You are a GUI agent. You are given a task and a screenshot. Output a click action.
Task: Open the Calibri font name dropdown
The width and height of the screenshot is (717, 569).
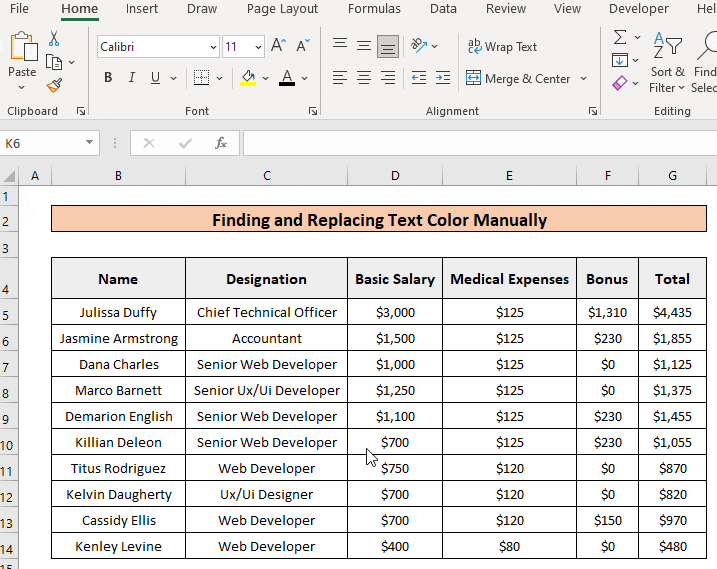click(213, 47)
